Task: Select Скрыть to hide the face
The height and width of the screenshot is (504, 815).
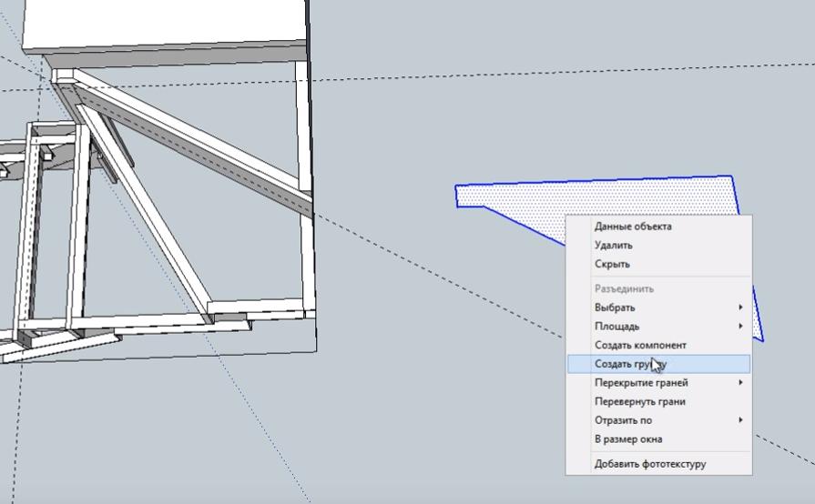Action: point(612,265)
